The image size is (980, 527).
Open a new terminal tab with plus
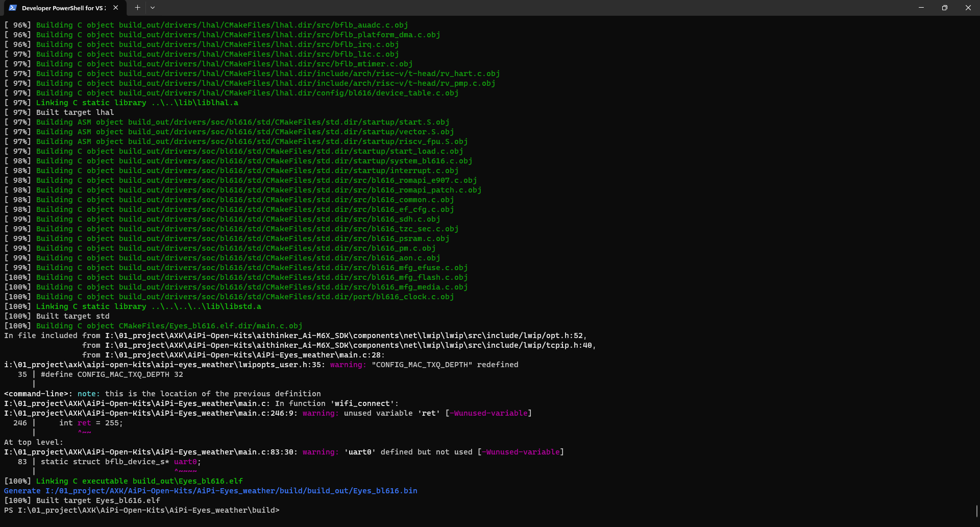coord(137,8)
